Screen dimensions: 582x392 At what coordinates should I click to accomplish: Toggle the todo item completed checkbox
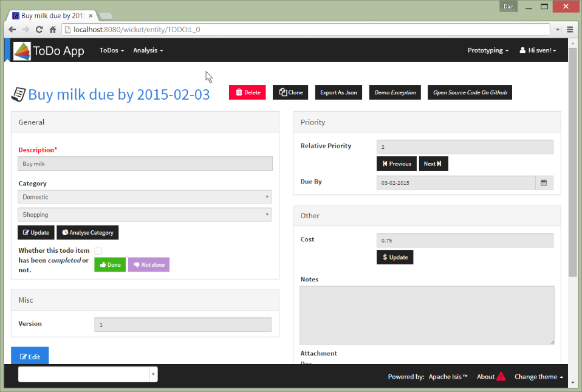pos(98,250)
